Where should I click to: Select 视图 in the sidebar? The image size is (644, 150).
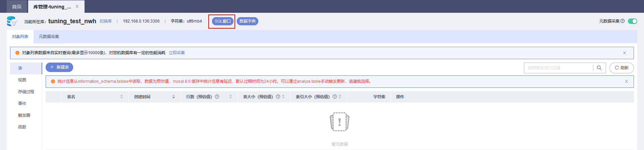[x=26, y=80]
